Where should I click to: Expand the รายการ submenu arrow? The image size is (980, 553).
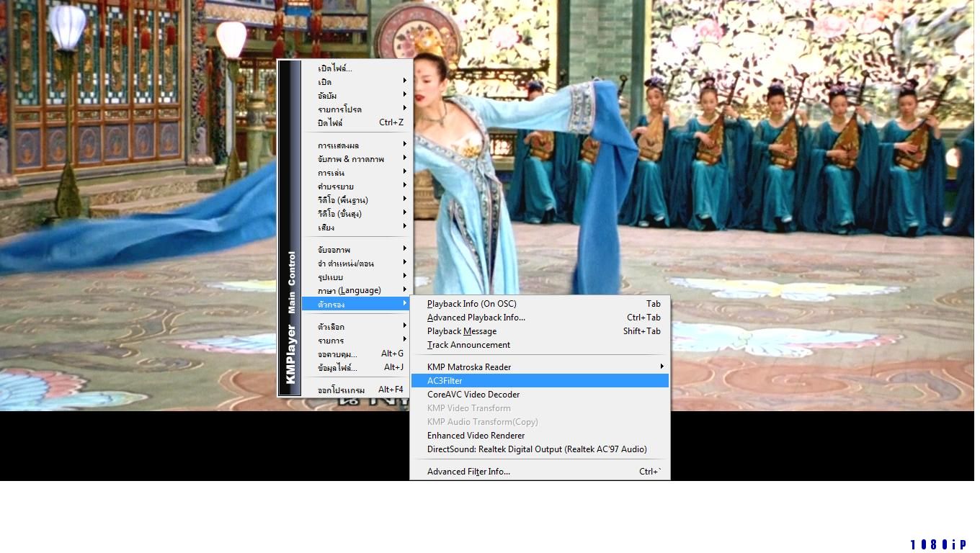405,340
